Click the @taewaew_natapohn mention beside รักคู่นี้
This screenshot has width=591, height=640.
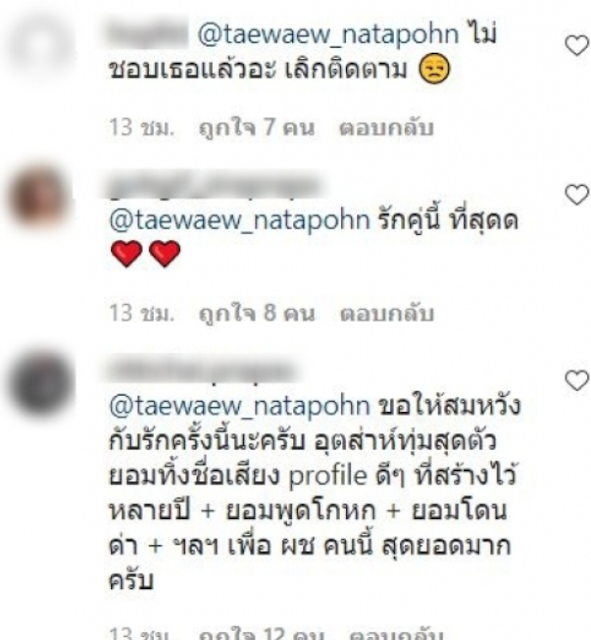(240, 220)
